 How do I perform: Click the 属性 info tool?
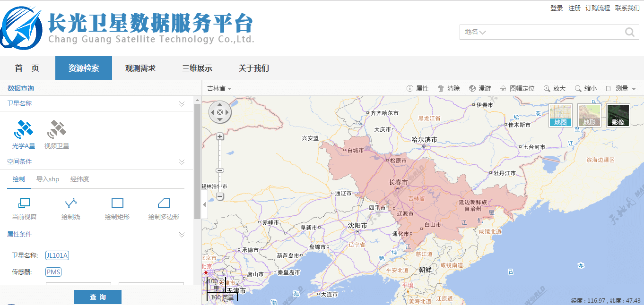click(418, 88)
